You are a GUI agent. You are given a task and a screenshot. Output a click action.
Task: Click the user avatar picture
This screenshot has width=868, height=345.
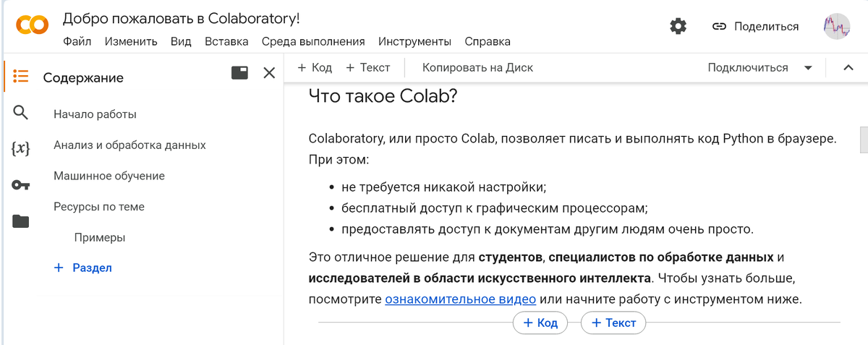(837, 27)
